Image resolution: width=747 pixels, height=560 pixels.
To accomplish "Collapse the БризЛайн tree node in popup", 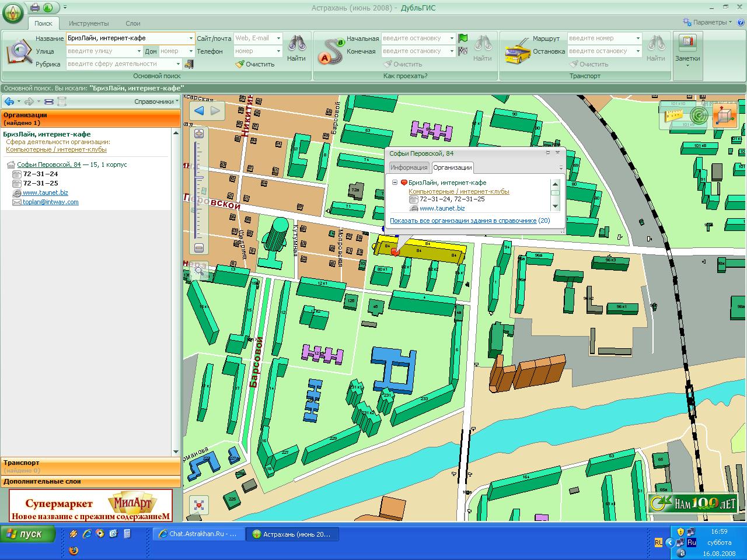I will 395,183.
